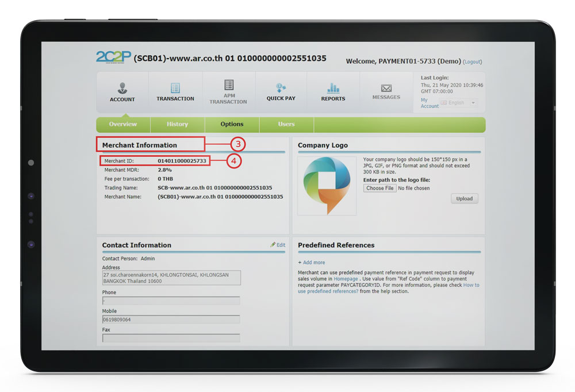Click the Logout link
575x392 pixels.
click(473, 62)
